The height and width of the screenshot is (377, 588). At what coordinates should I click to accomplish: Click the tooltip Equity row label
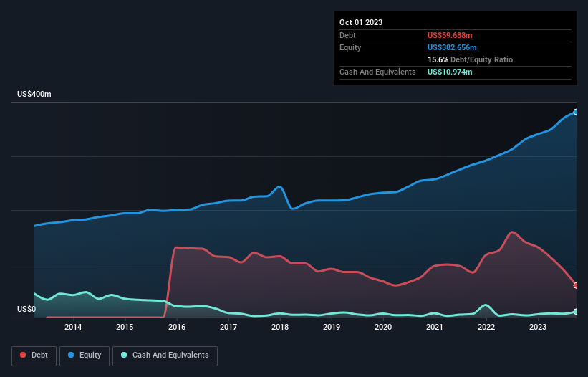pos(350,47)
